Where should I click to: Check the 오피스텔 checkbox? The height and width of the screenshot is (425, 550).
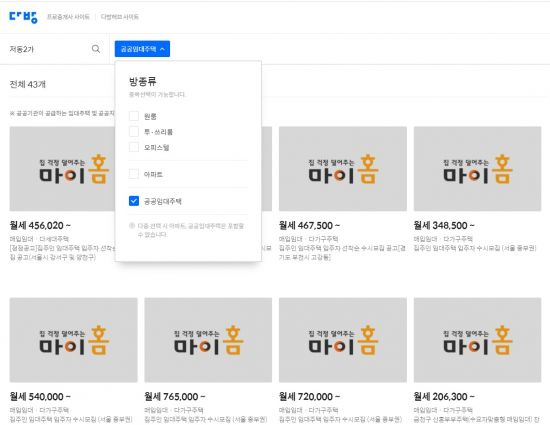point(134,147)
